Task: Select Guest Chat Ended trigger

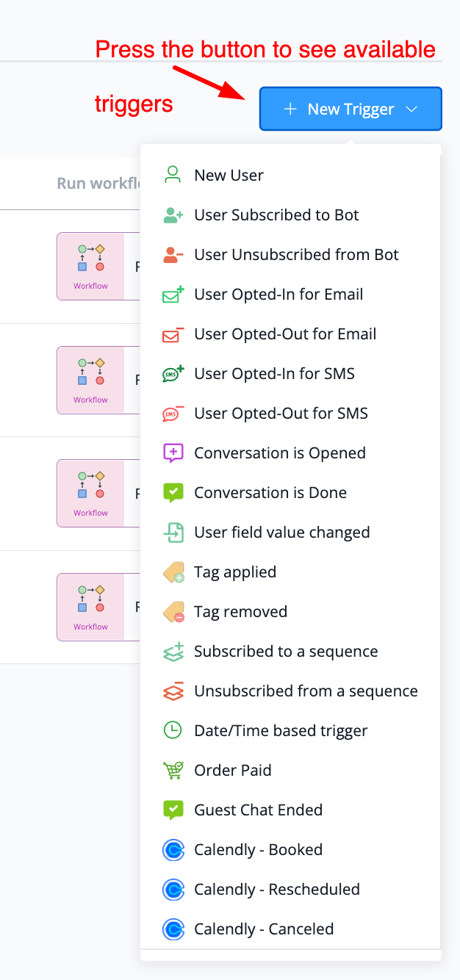Action: pyautogui.click(x=258, y=810)
